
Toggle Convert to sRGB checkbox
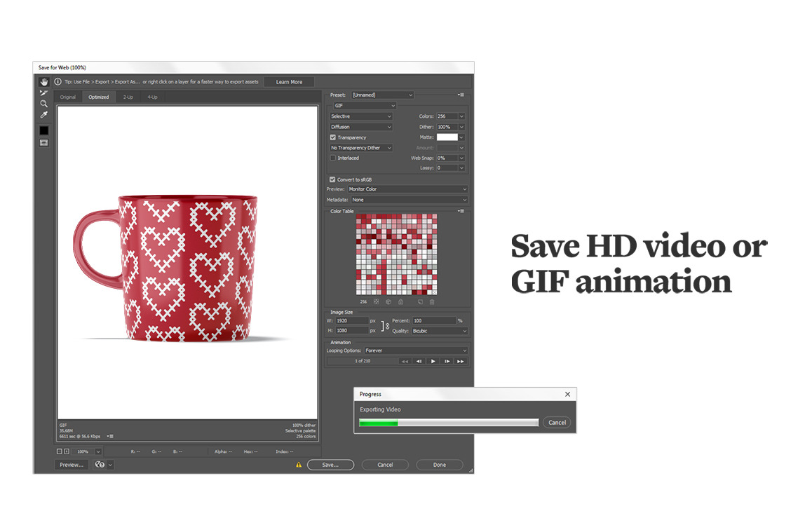[x=332, y=179]
